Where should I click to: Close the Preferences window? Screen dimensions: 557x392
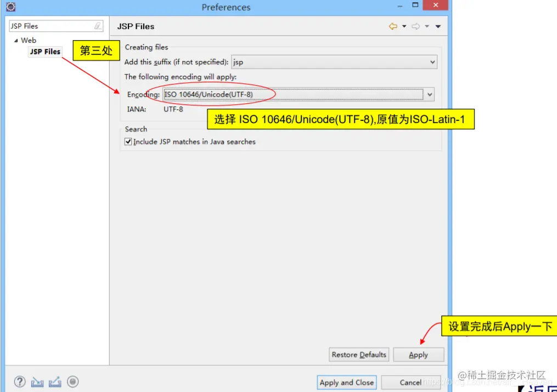tap(436, 5)
